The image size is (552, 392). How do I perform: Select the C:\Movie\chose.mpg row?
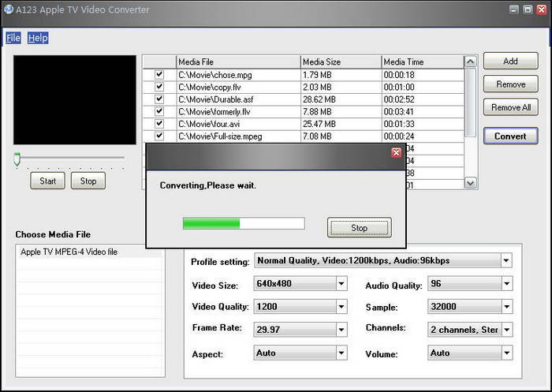coord(304,75)
